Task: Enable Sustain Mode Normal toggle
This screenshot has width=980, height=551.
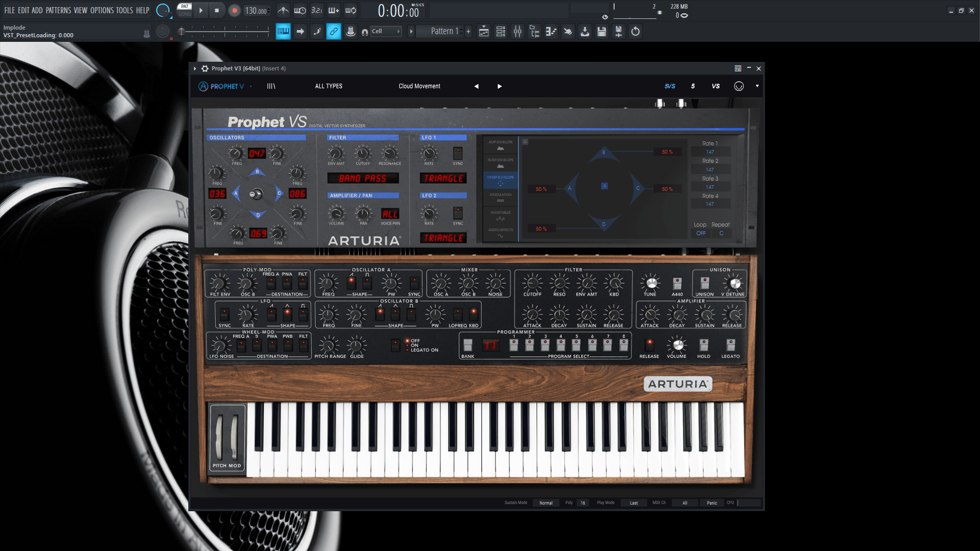Action: [x=545, y=503]
